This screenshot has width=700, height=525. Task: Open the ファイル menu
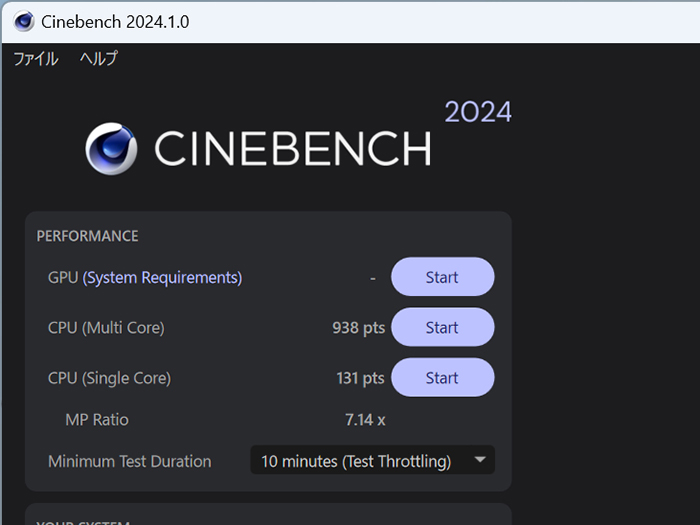click(35, 59)
